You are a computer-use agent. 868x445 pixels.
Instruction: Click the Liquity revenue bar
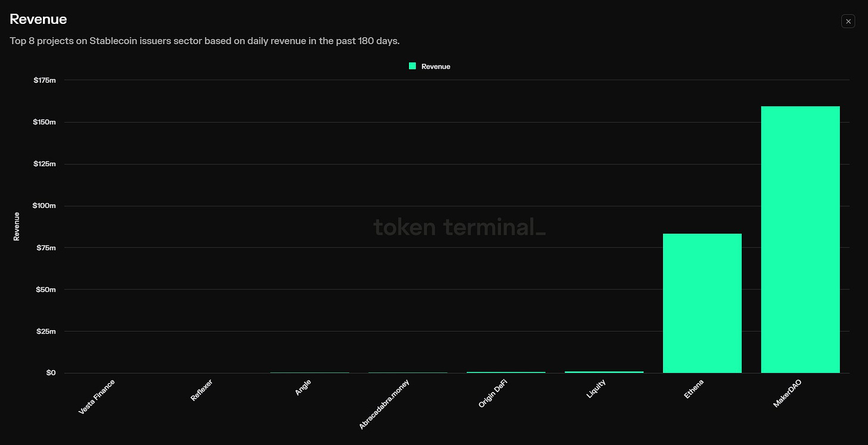pos(604,371)
